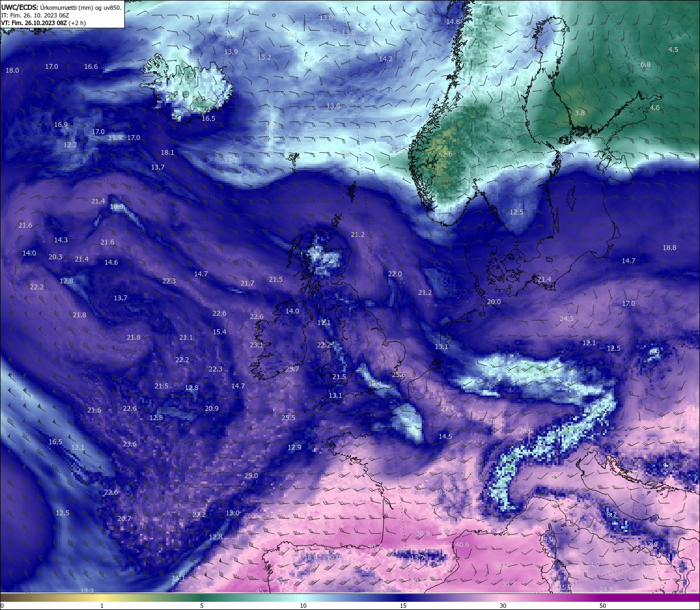Image resolution: width=700 pixels, height=610 pixels.
Task: Click the 26.6 value on the map
Action: (x=526, y=431)
